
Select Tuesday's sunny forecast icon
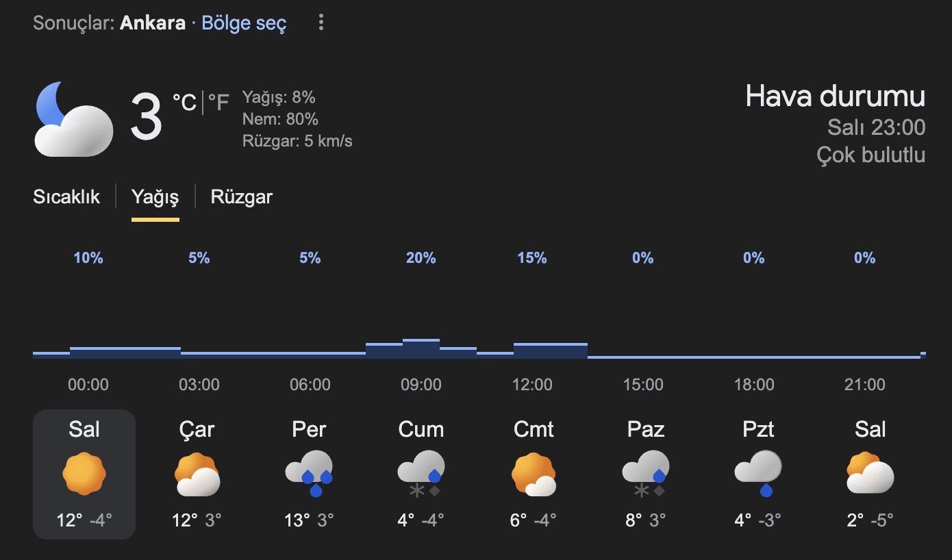click(84, 474)
